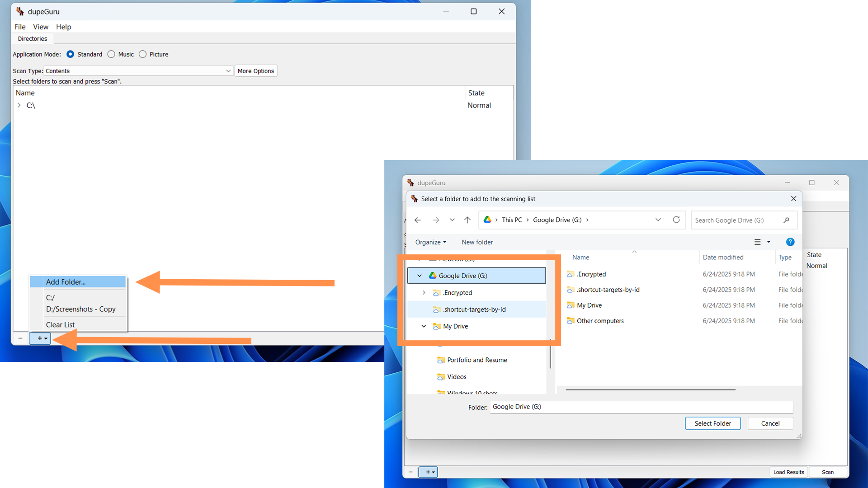Click the minus remove-folder button
Viewport: 868px width, 488px height.
pyautogui.click(x=20, y=338)
